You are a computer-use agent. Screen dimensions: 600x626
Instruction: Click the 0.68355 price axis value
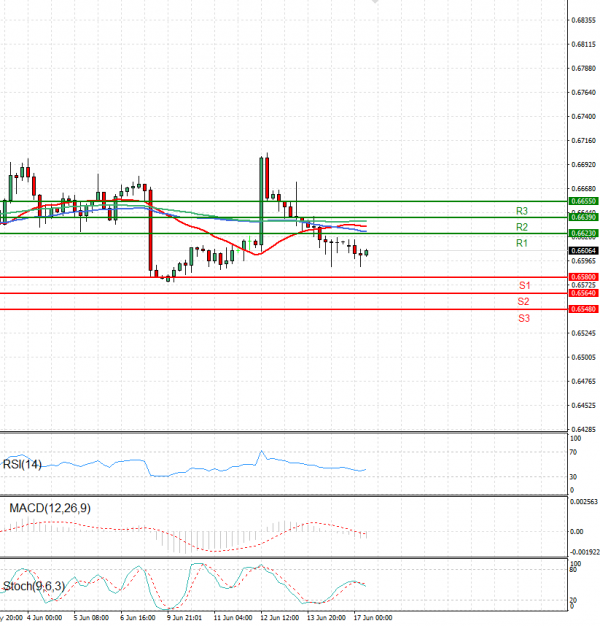point(583,20)
